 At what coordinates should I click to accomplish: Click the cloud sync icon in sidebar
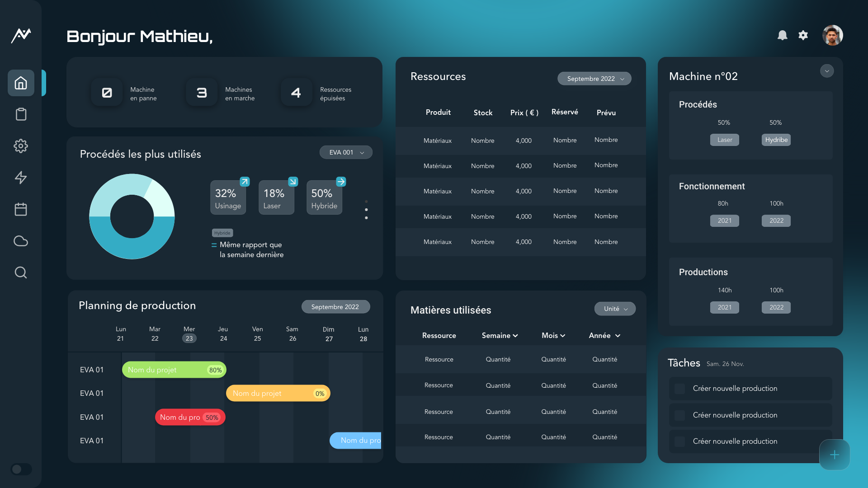point(21,241)
